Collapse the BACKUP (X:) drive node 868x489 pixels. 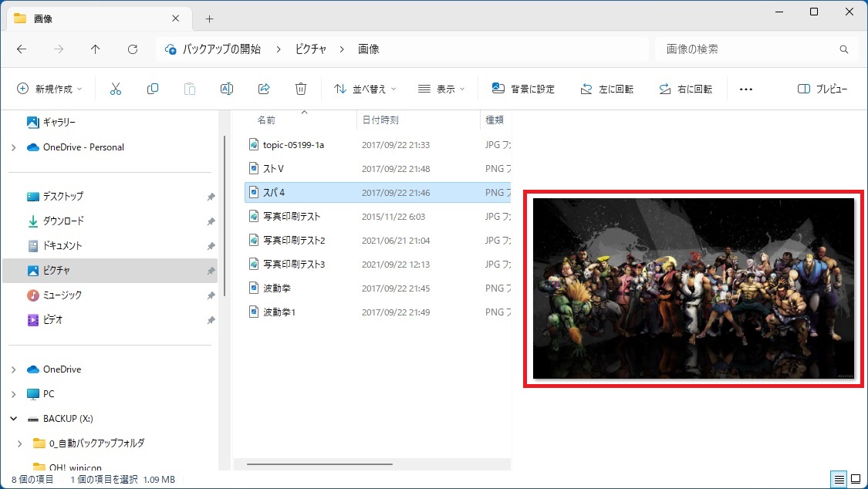click(13, 419)
